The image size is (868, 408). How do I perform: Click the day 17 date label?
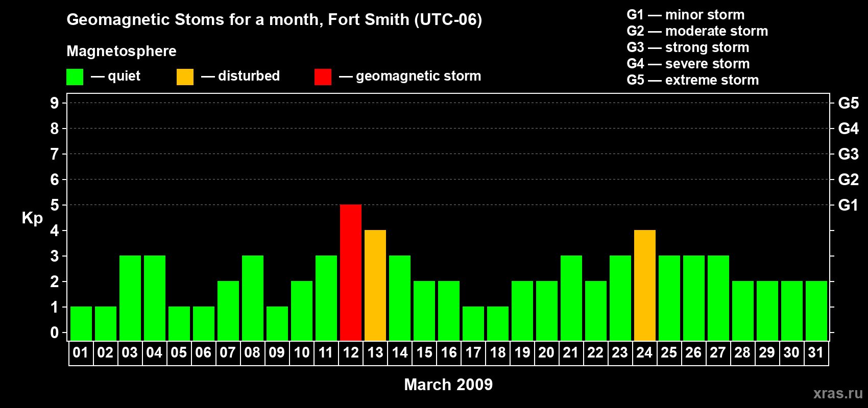point(473,353)
